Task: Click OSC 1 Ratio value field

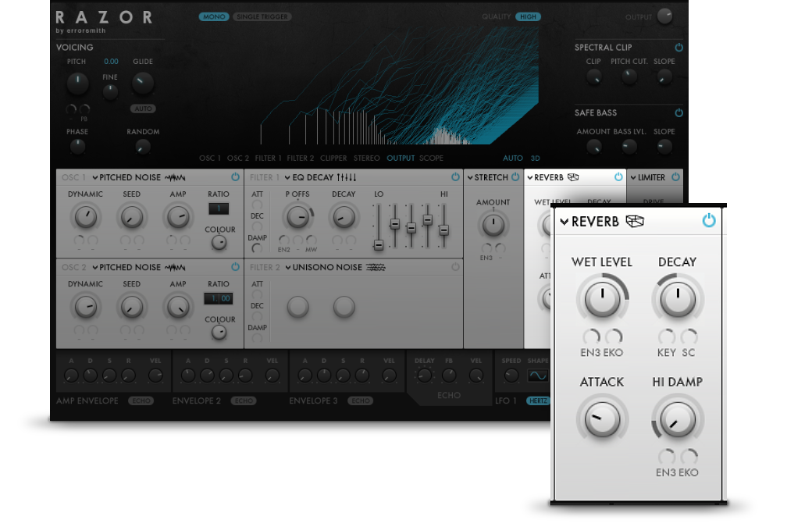Action: [x=219, y=208]
